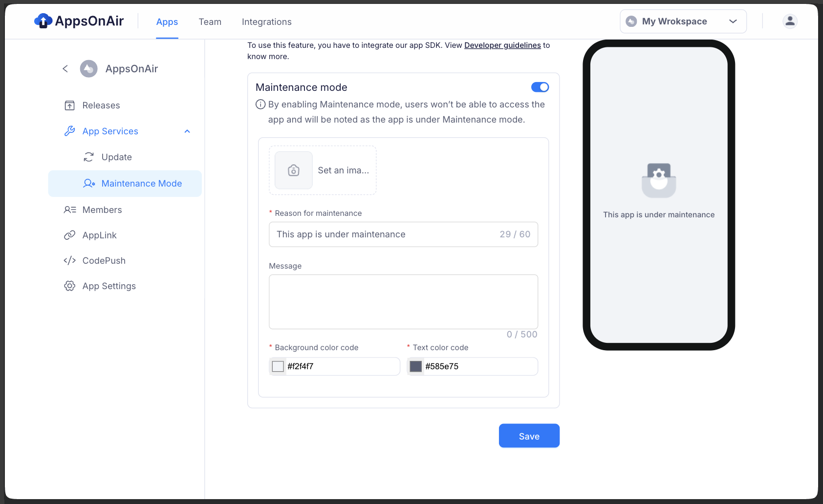The width and height of the screenshot is (823, 504).
Task: Collapse the App Services section chevron
Action: coord(187,131)
